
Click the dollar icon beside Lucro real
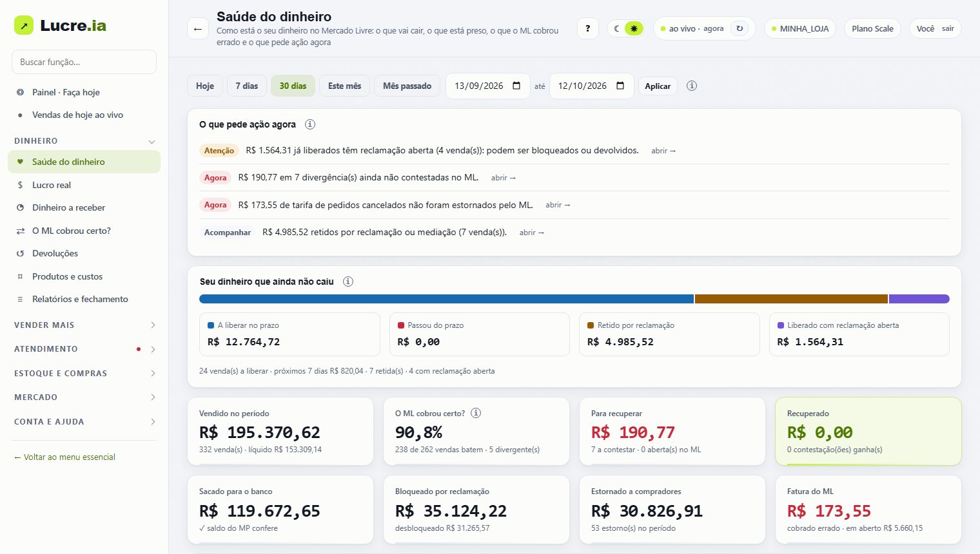(20, 185)
